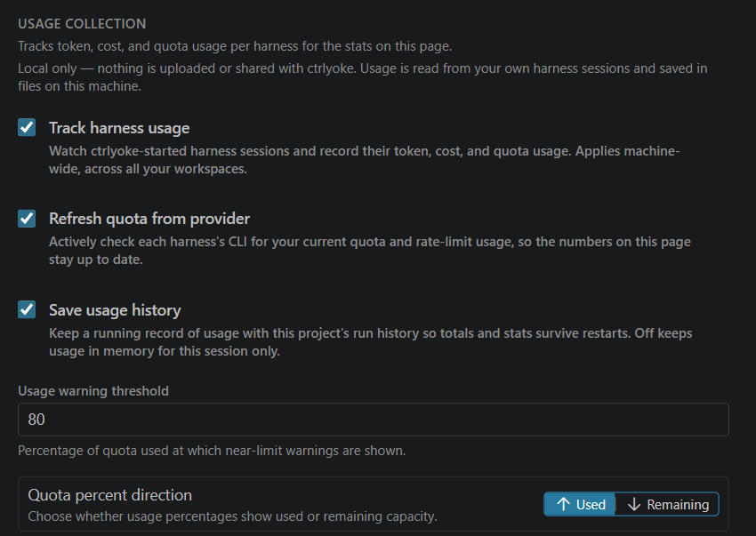Click 'Actively check each harness's CLI' description
756x536 pixels.
coord(370,251)
